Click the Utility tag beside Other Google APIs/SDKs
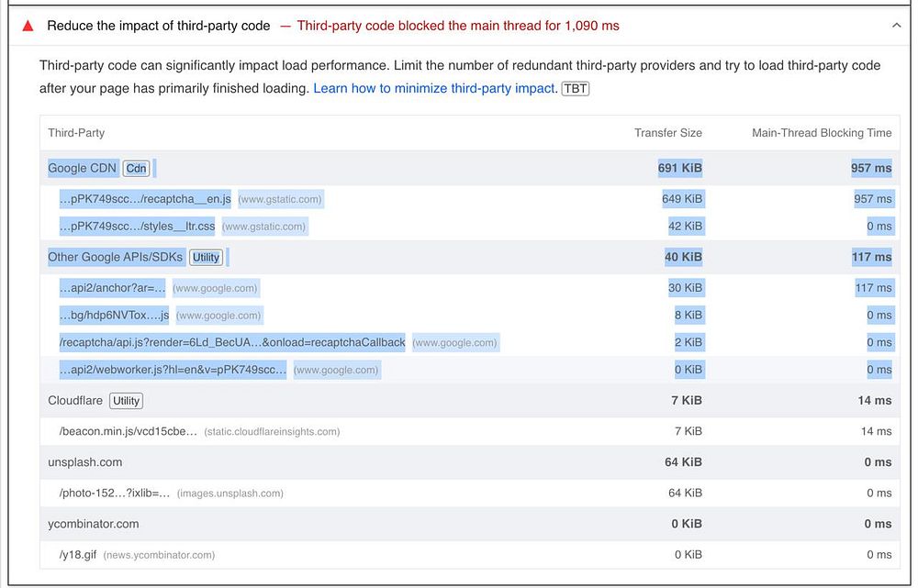918x588 pixels. click(x=206, y=257)
